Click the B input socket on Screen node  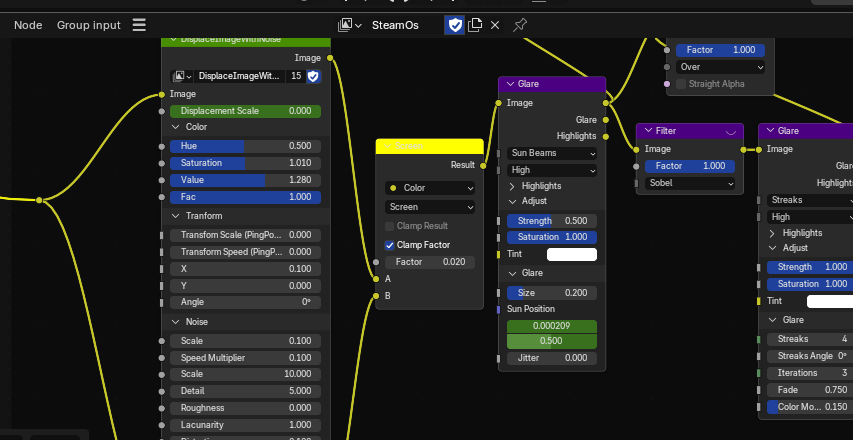(376, 296)
